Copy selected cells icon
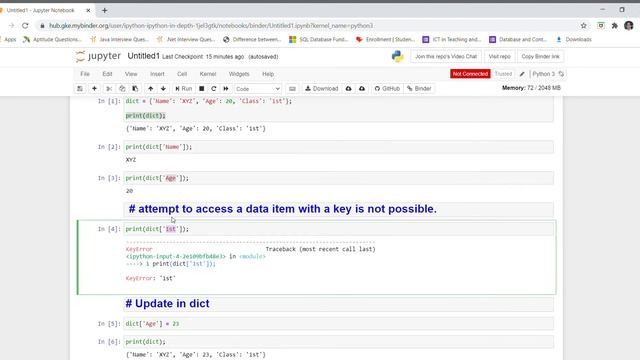 tap(122, 89)
